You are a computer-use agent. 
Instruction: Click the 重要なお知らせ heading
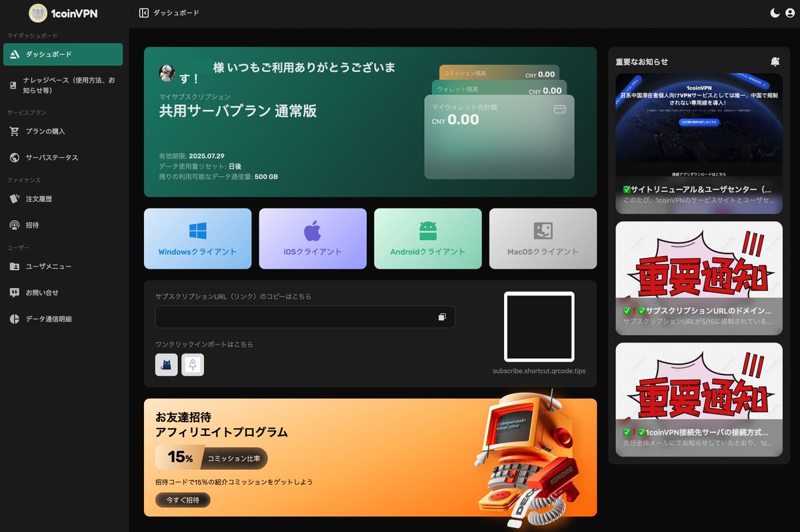[x=642, y=62]
